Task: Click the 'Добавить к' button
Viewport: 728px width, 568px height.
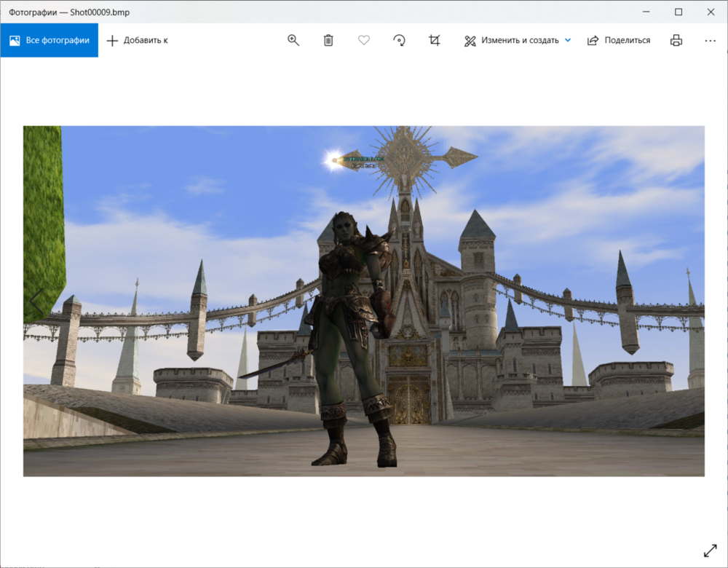Action: point(138,40)
